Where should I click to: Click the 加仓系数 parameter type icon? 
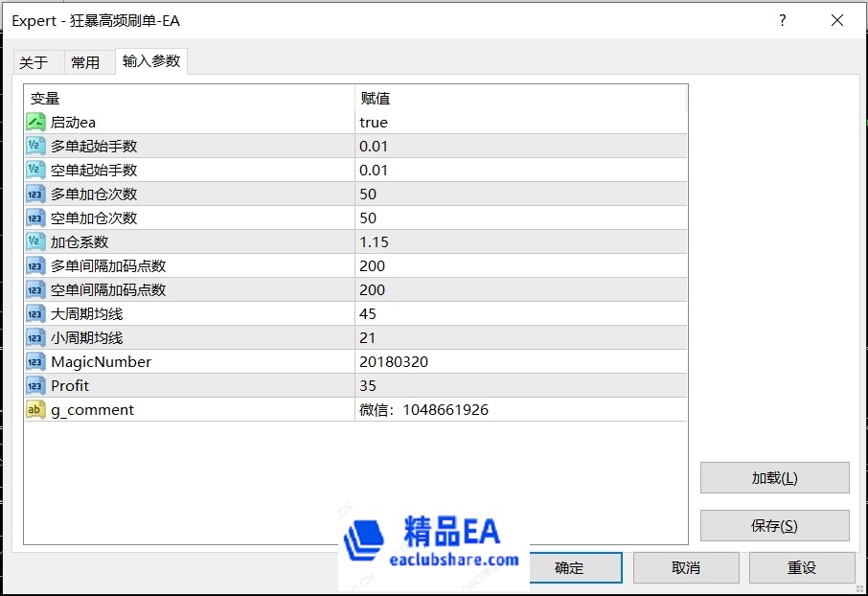click(x=33, y=241)
